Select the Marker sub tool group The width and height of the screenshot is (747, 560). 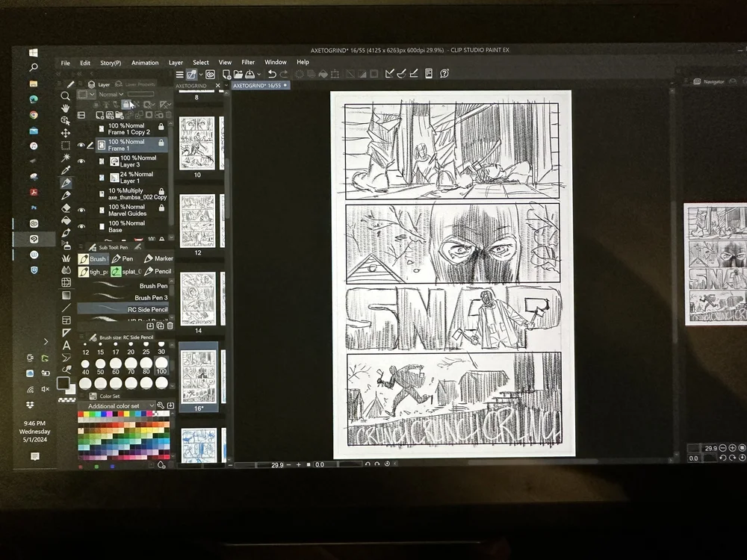click(x=158, y=258)
